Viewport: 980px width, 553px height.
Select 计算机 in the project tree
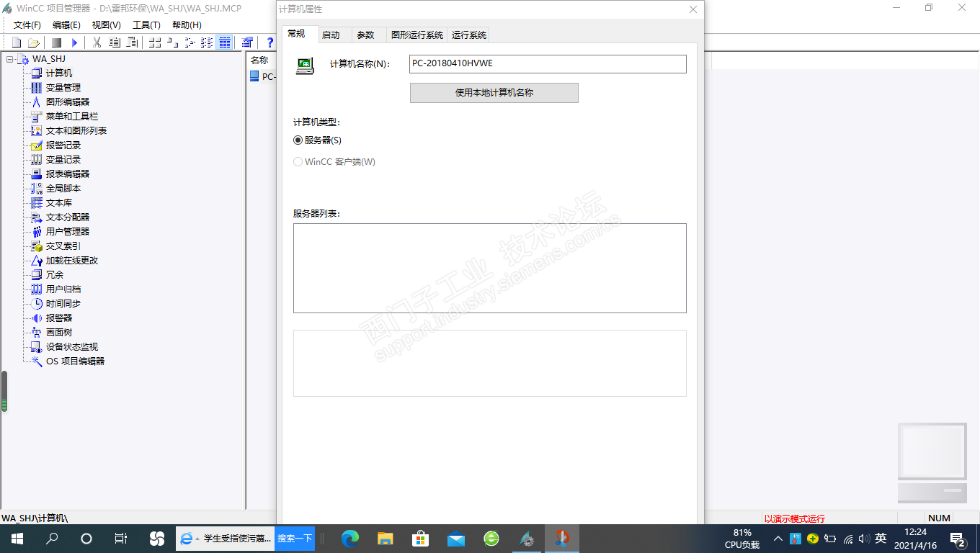click(59, 73)
